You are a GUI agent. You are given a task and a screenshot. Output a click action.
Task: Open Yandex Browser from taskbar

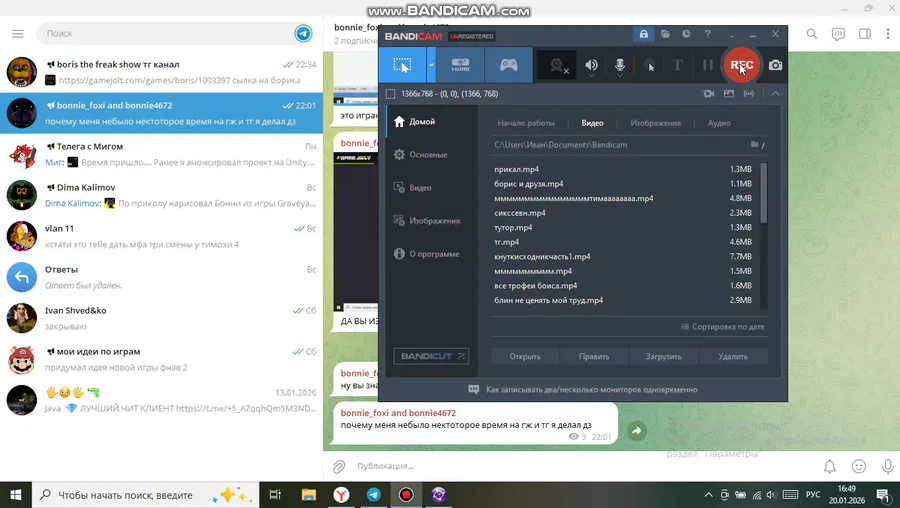342,495
